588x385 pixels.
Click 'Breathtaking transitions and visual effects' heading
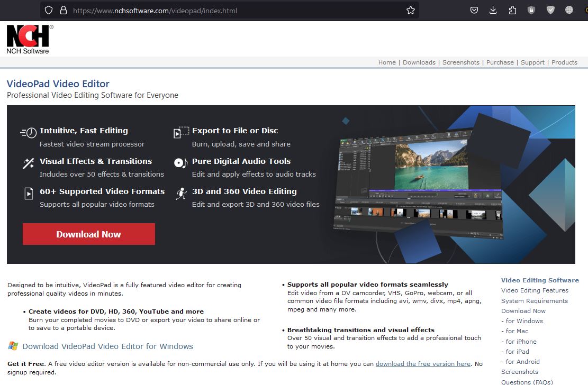(x=361, y=330)
